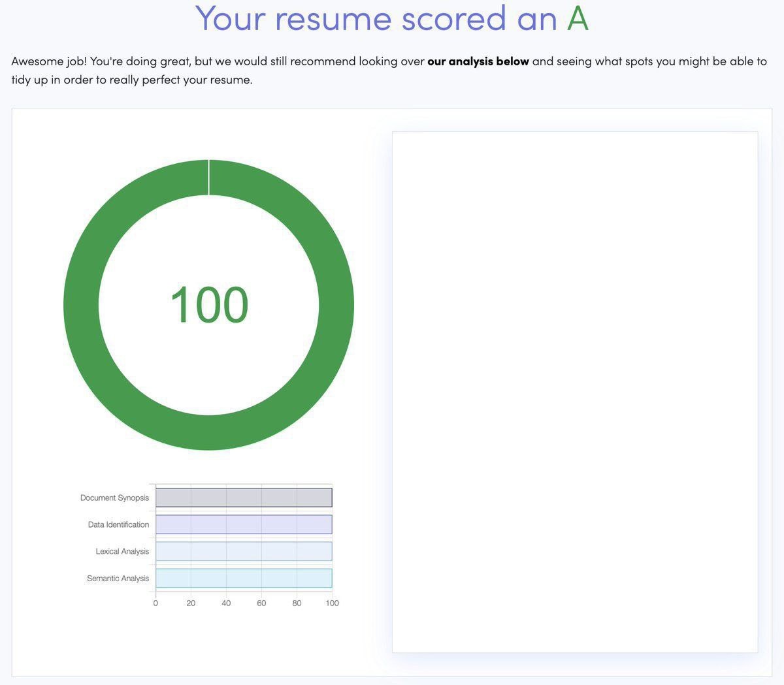
Task: Click the 'Lexical Analysis' label
Action: [122, 551]
